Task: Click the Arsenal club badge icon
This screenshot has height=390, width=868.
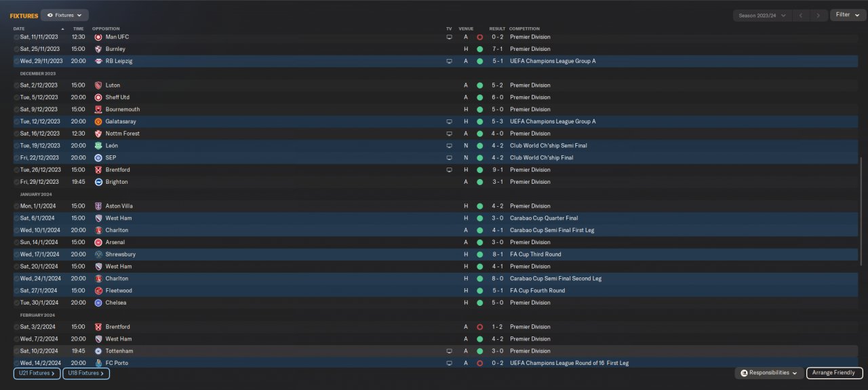Action: click(x=98, y=242)
